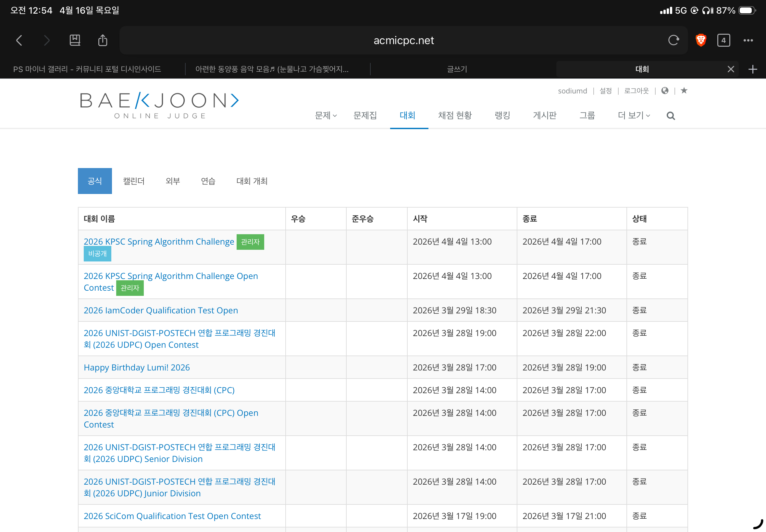Click the star favorites icon
Screen dimensions: 766x532
pos(684,91)
